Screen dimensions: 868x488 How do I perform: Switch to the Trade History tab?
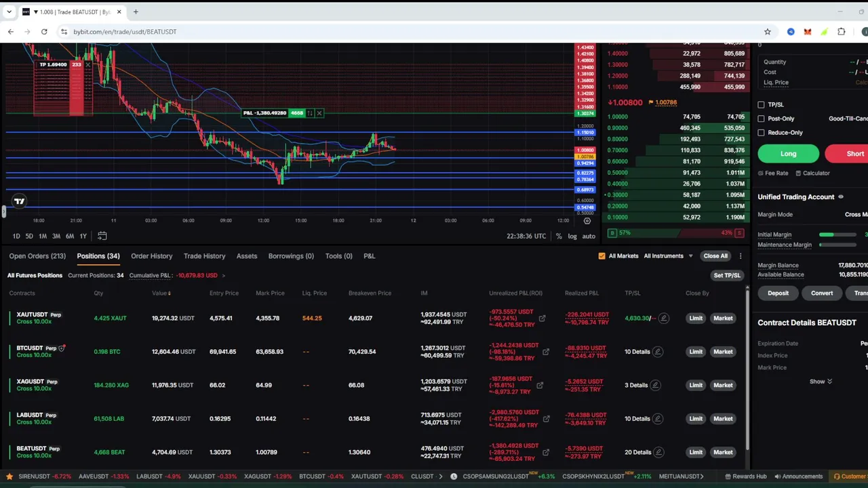[x=204, y=256]
